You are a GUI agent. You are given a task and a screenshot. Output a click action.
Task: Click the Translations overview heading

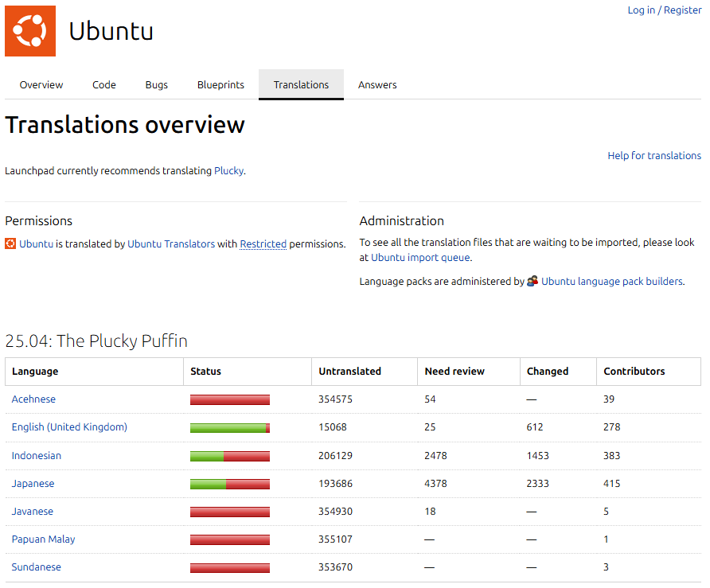(x=125, y=124)
